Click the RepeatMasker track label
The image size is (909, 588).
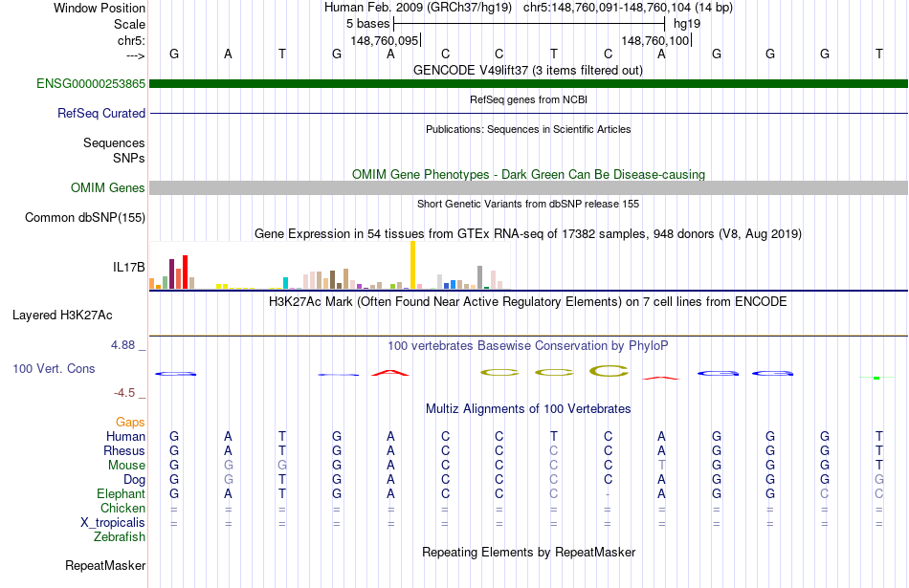105,565
